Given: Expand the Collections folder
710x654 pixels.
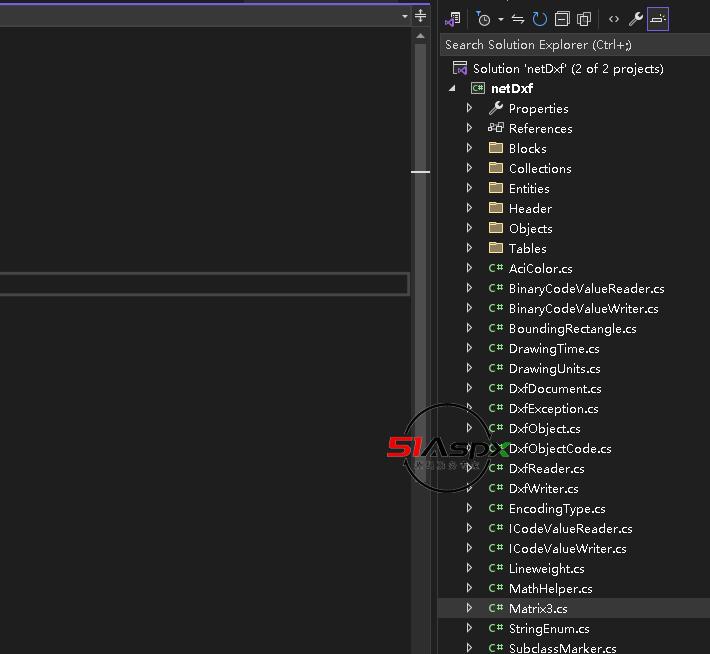Looking at the screenshot, I should 470,168.
